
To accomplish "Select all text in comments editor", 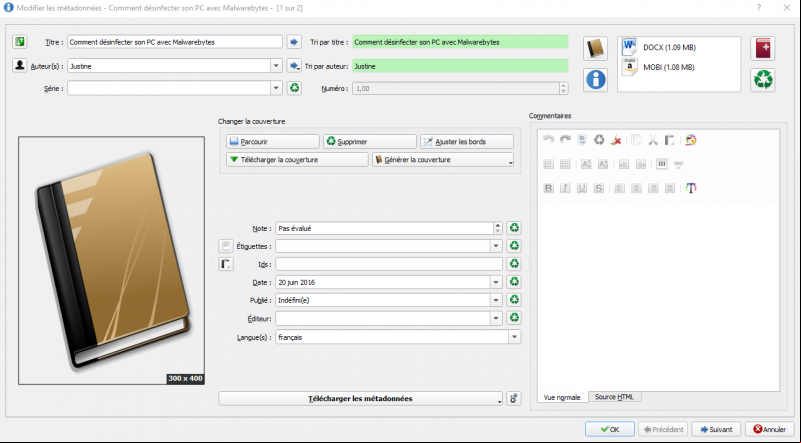I will [582, 140].
